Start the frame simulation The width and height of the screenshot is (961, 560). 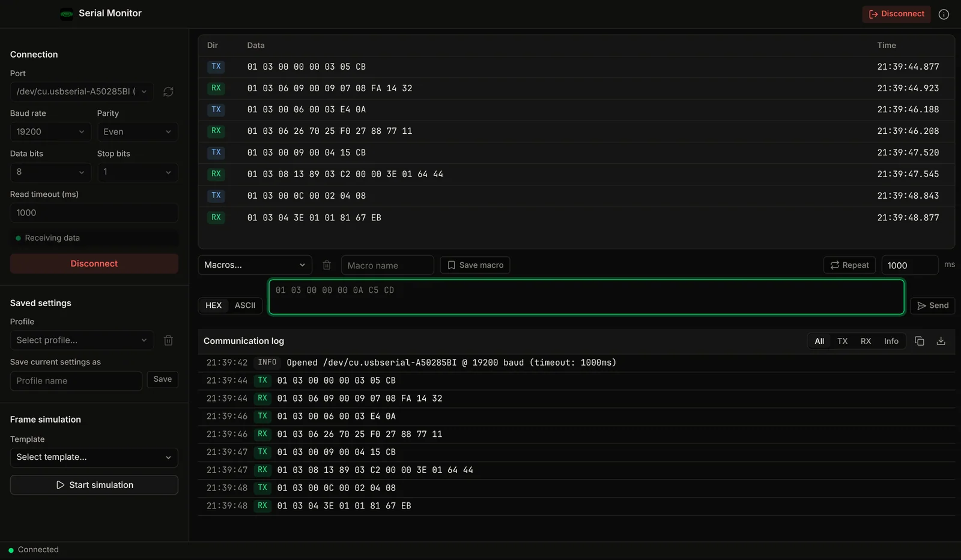94,485
